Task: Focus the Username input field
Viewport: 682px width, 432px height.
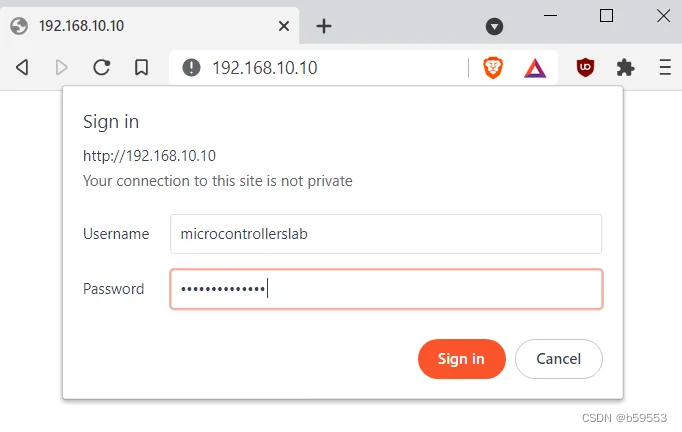Action: coord(386,234)
